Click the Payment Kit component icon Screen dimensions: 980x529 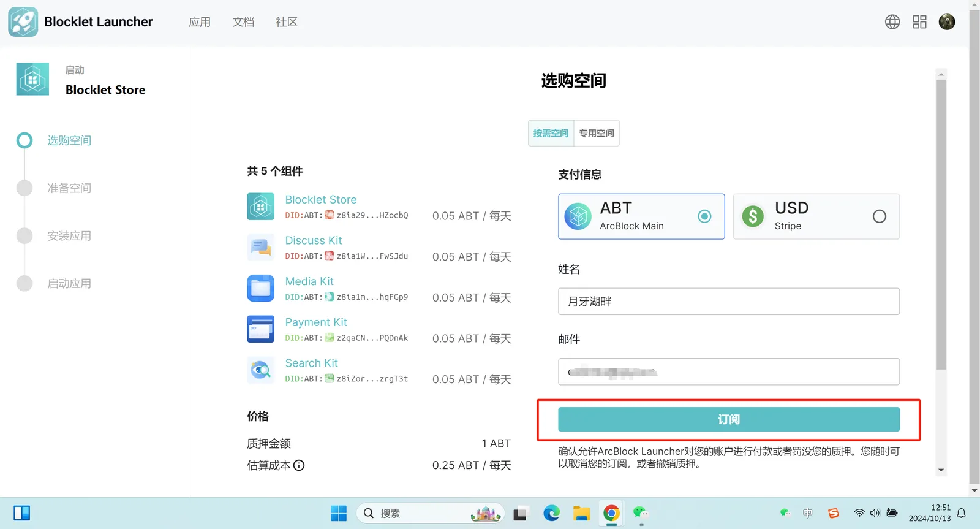(x=260, y=329)
